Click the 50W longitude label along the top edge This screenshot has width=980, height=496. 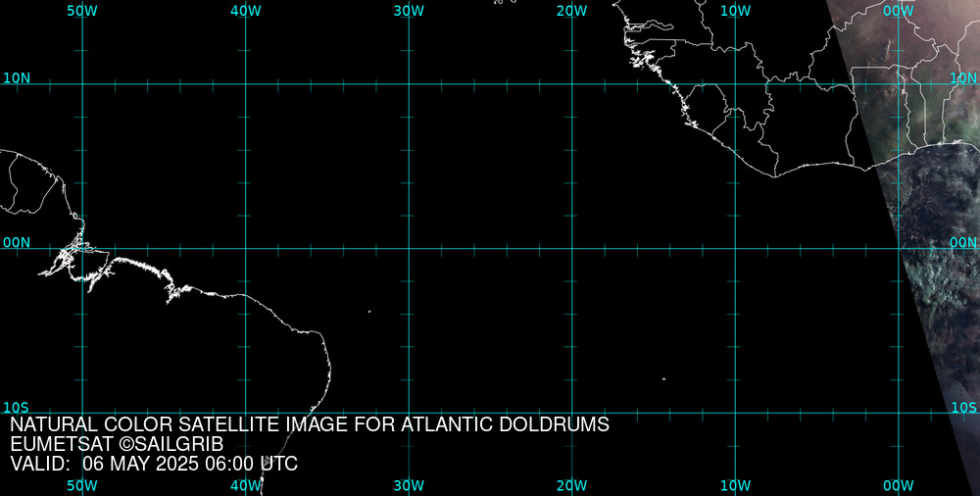pyautogui.click(x=82, y=11)
